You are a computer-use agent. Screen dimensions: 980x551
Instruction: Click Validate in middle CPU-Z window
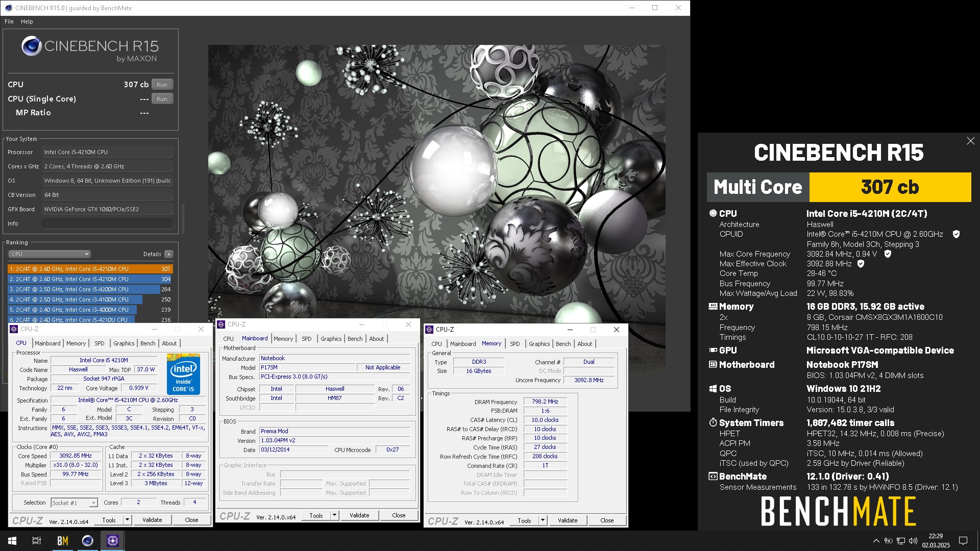pos(359,515)
